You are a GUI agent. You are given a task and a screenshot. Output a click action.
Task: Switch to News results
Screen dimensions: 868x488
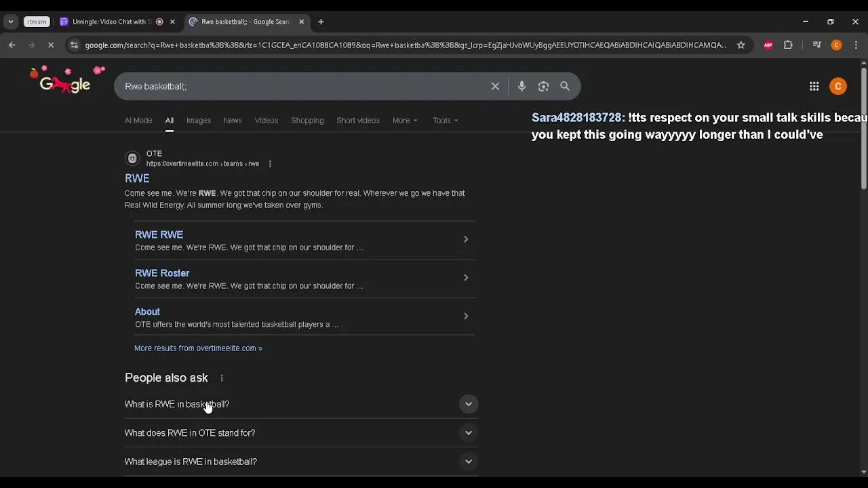tap(233, 121)
